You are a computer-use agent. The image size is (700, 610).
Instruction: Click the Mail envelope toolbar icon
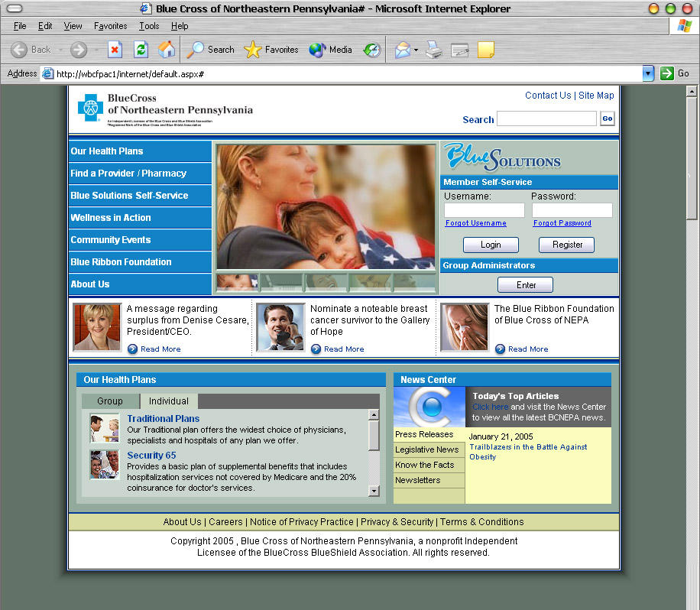(403, 50)
